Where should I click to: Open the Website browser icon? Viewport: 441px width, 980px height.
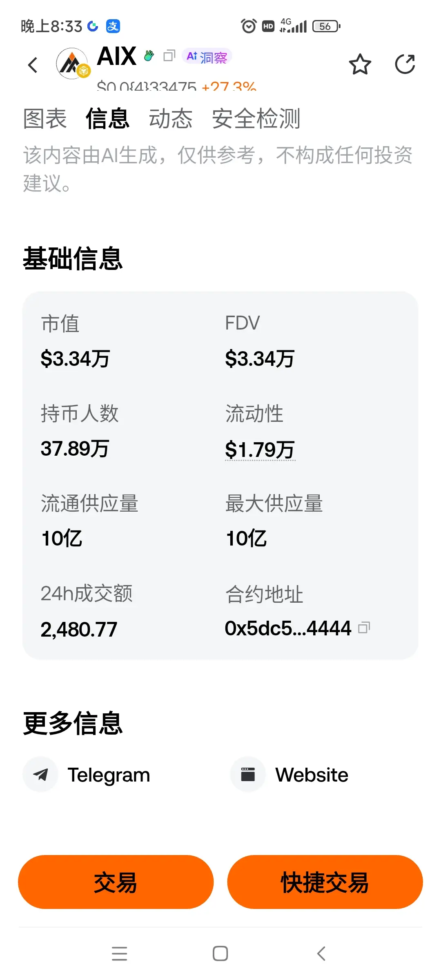(x=248, y=774)
